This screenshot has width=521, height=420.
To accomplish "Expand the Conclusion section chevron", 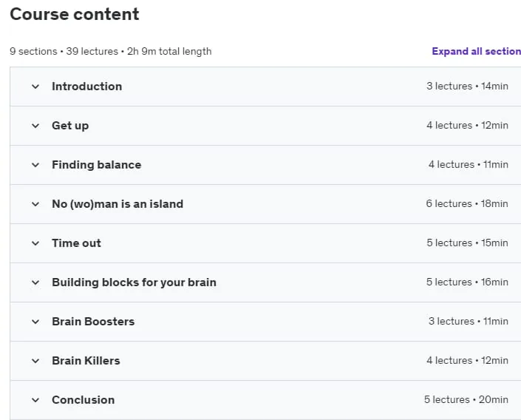I will 35,400.
